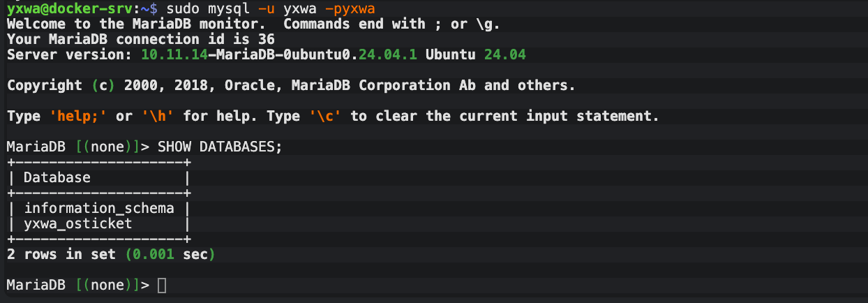This screenshot has width=868, height=303.
Task: Click the word Copyright
Action: coord(45,85)
